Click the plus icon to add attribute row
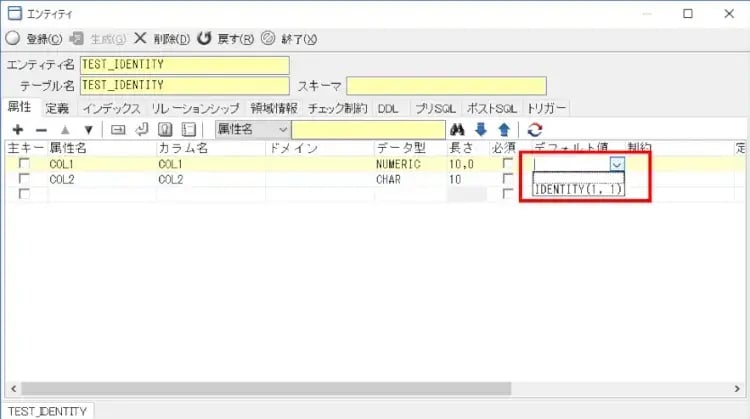750x419 pixels. coord(17,129)
